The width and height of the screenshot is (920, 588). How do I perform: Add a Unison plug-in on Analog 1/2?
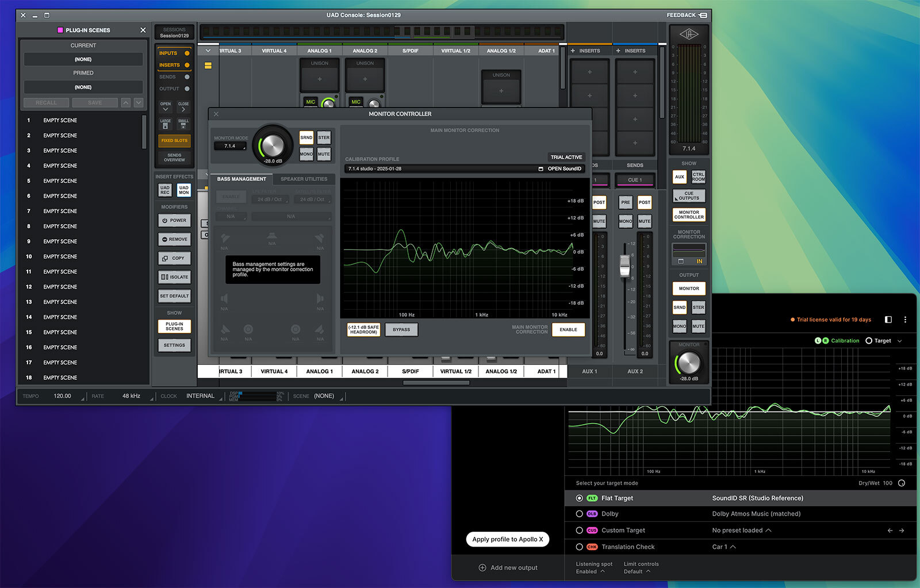[x=501, y=91]
